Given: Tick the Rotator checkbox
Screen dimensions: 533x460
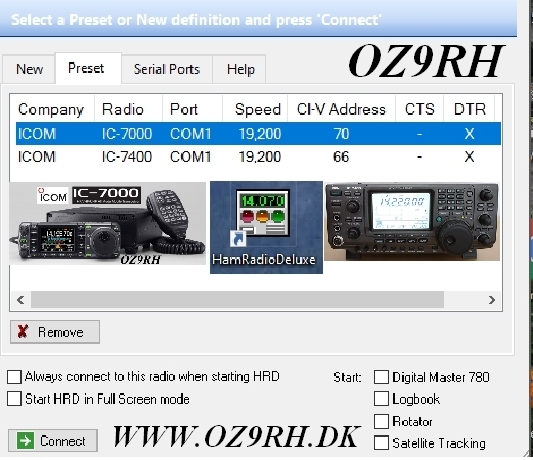Looking at the screenshot, I should (x=381, y=421).
